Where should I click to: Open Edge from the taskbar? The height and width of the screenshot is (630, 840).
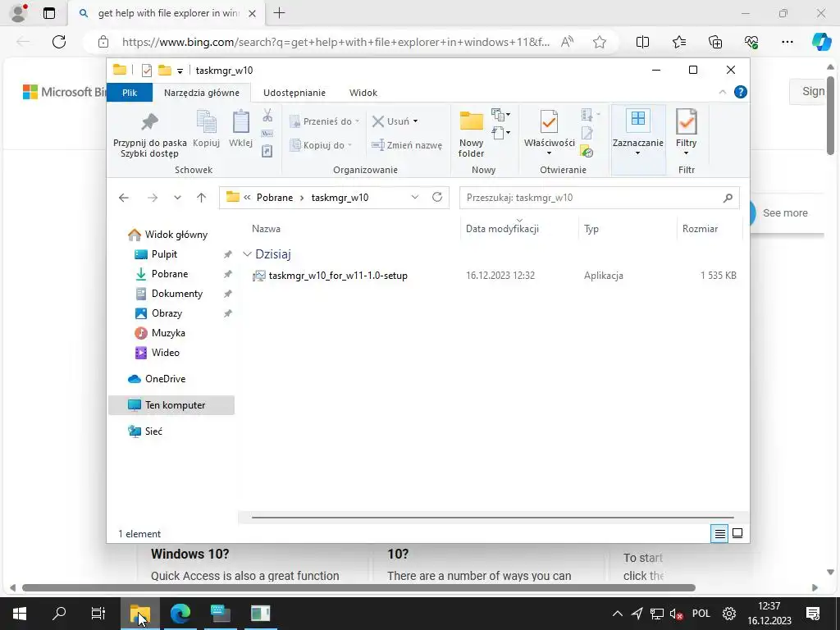coord(180,614)
